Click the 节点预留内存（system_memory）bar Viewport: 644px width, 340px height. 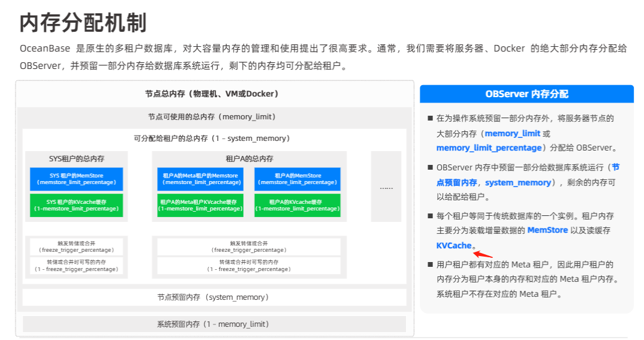point(215,297)
